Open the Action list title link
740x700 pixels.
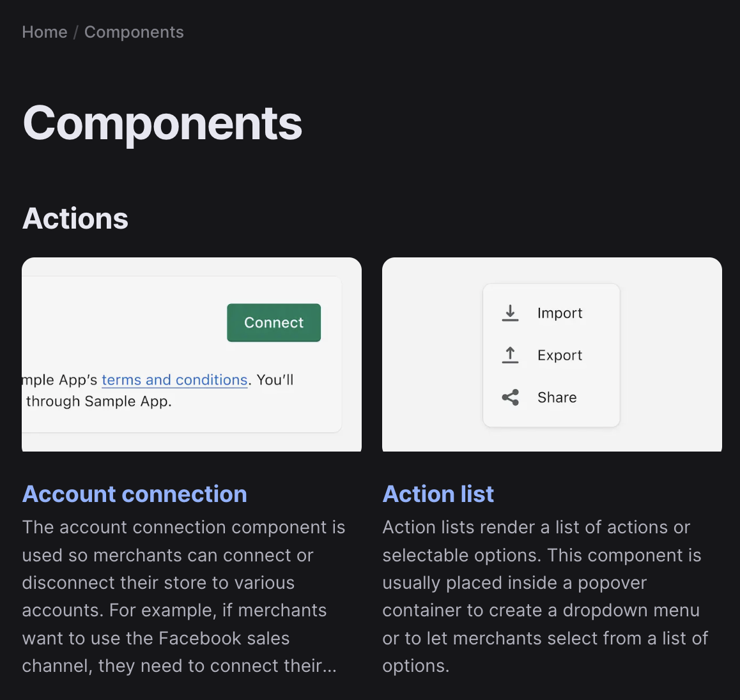pos(438,494)
